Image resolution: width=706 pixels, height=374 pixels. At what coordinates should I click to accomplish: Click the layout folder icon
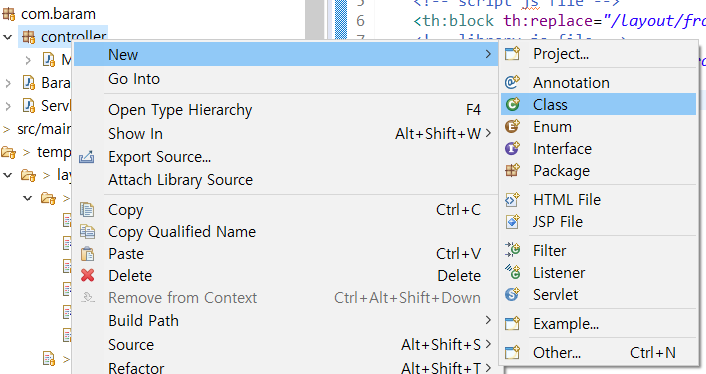[28, 175]
